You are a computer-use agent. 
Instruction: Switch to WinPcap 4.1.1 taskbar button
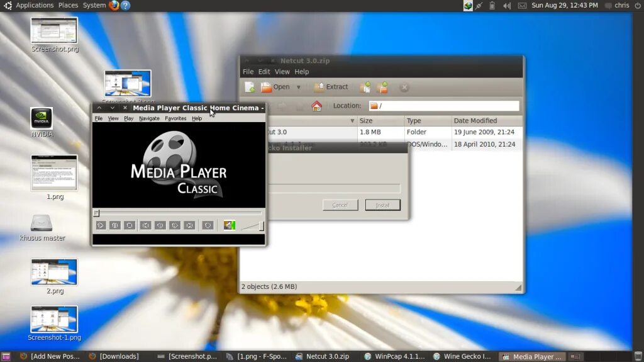(394, 357)
